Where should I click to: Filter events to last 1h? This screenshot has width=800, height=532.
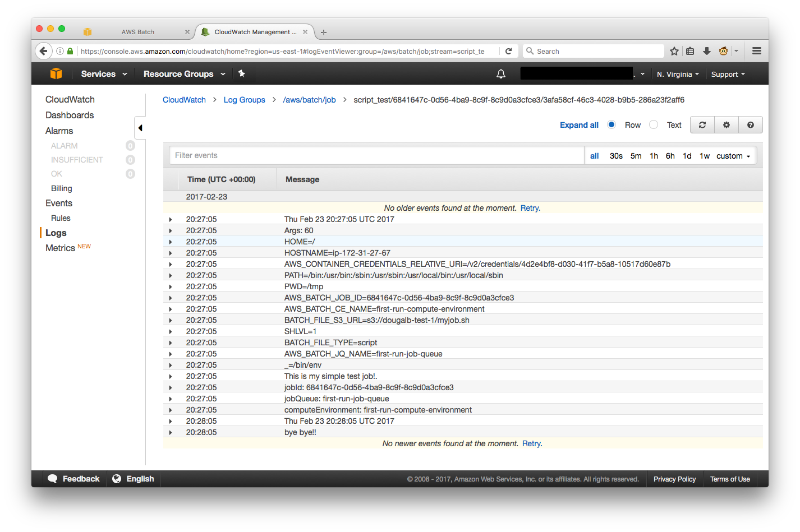point(654,156)
